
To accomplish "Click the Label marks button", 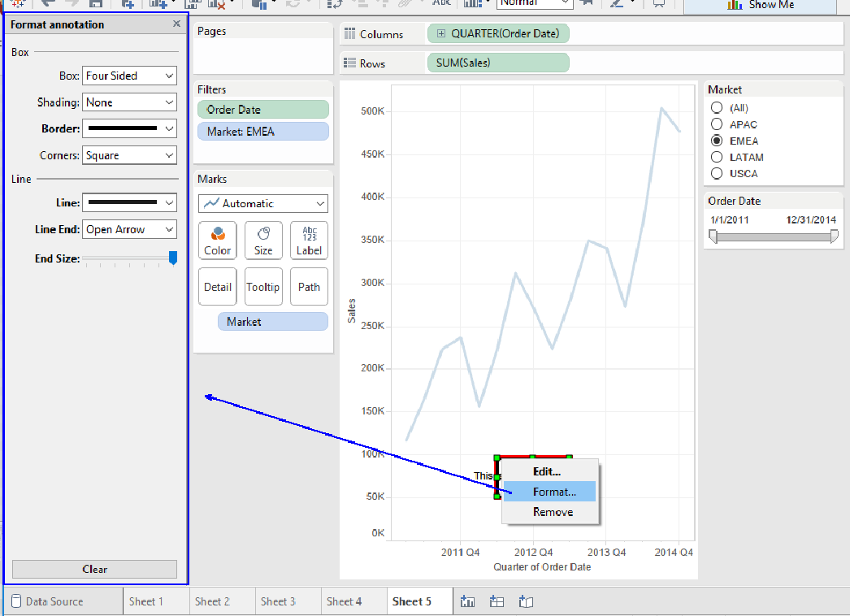I will [309, 241].
